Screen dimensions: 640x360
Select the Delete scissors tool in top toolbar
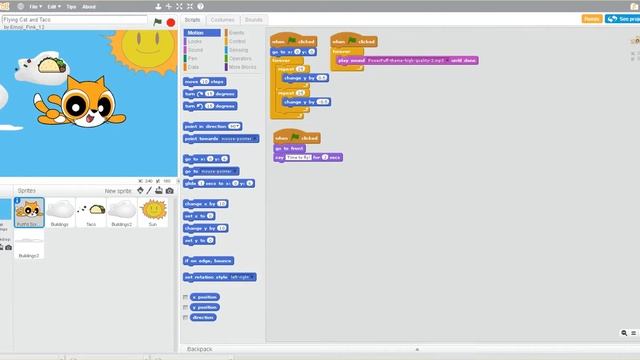(169, 7)
